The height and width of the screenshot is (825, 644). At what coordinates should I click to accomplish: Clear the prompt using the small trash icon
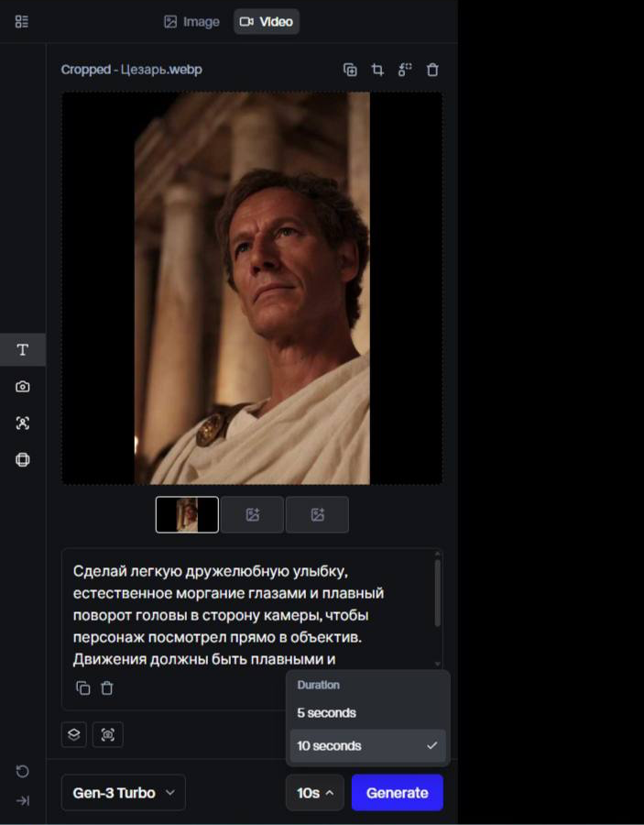(x=106, y=688)
